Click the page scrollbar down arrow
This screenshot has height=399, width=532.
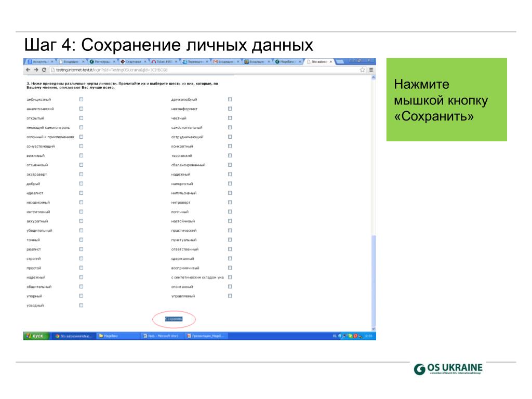[374, 329]
